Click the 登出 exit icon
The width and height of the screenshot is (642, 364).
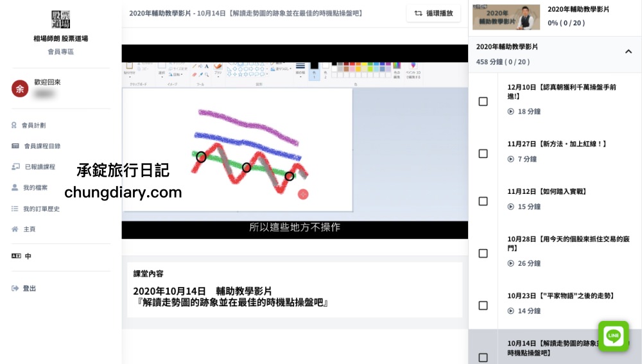click(15, 288)
